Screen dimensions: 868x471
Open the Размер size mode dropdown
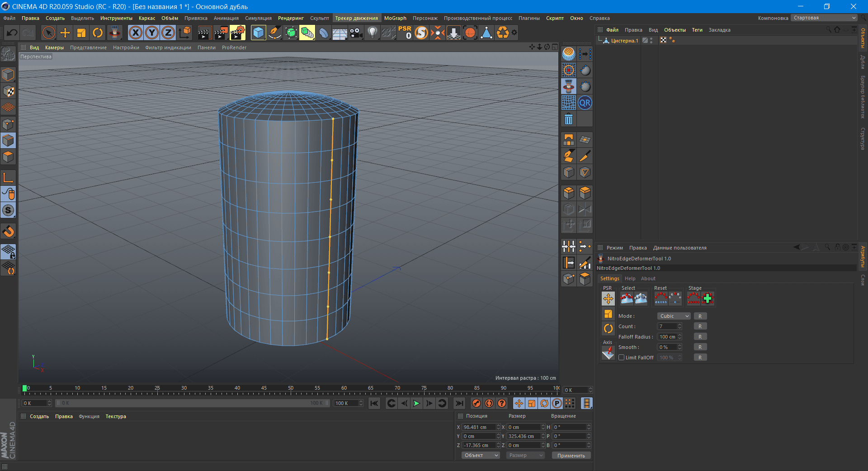click(x=525, y=455)
